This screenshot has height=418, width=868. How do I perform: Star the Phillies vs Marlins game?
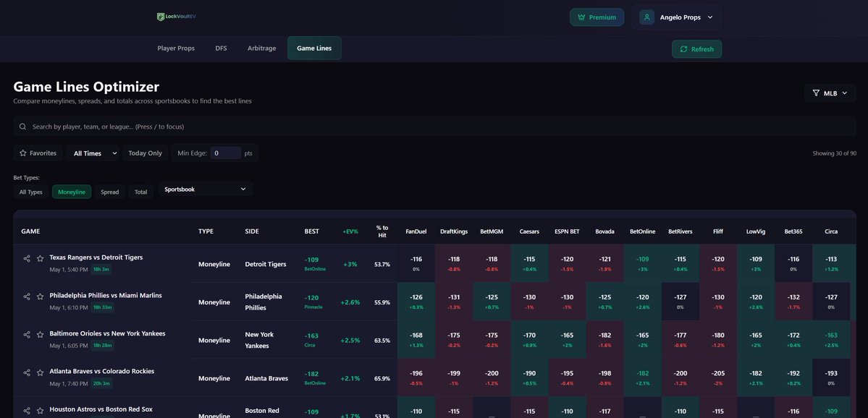click(x=41, y=297)
